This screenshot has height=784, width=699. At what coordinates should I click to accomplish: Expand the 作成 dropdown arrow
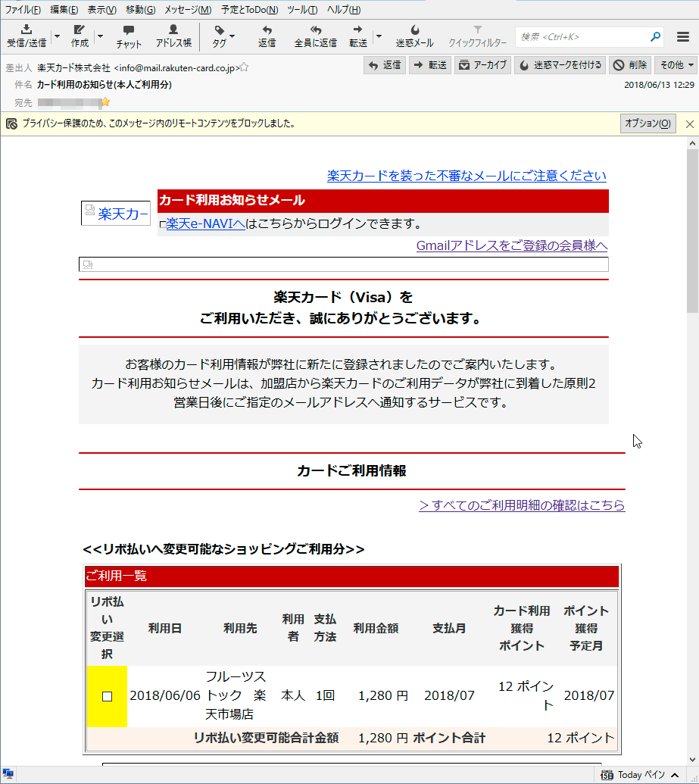101,36
